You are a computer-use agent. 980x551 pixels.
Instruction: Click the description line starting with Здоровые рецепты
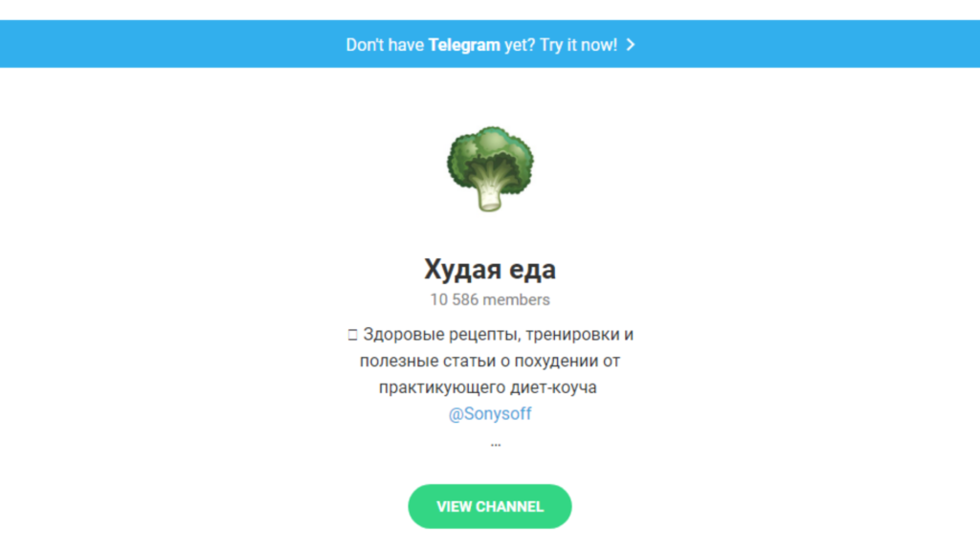(x=491, y=335)
